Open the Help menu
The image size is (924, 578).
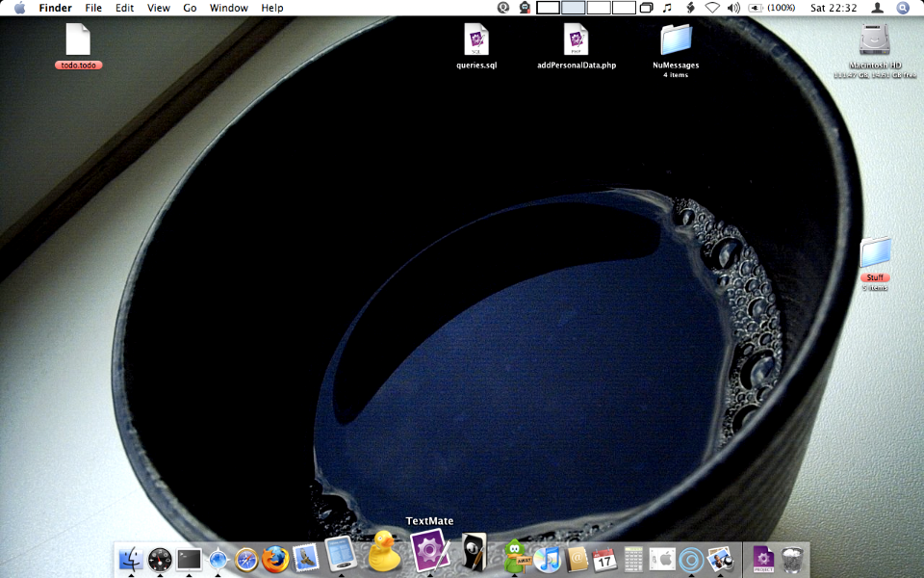pos(272,8)
